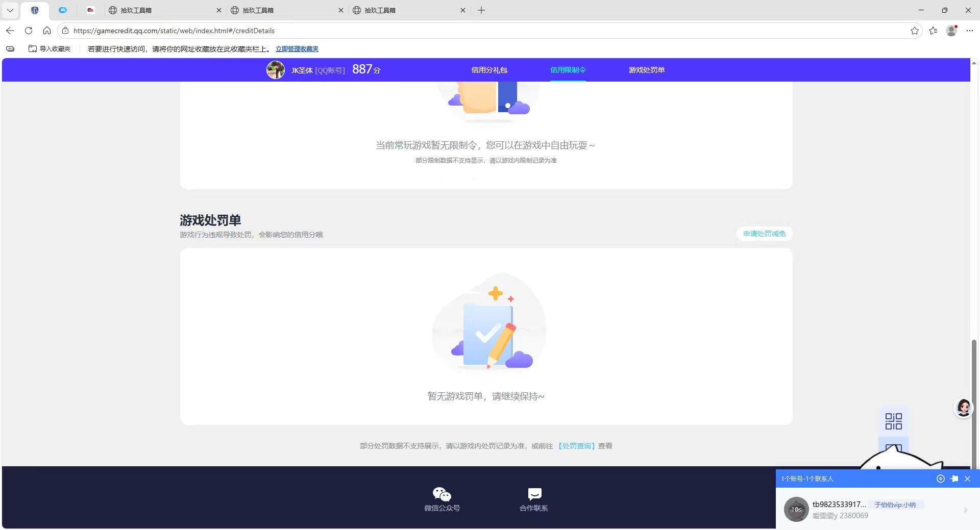Open the 微信公众号 WeChat icon in footer

coord(442,494)
